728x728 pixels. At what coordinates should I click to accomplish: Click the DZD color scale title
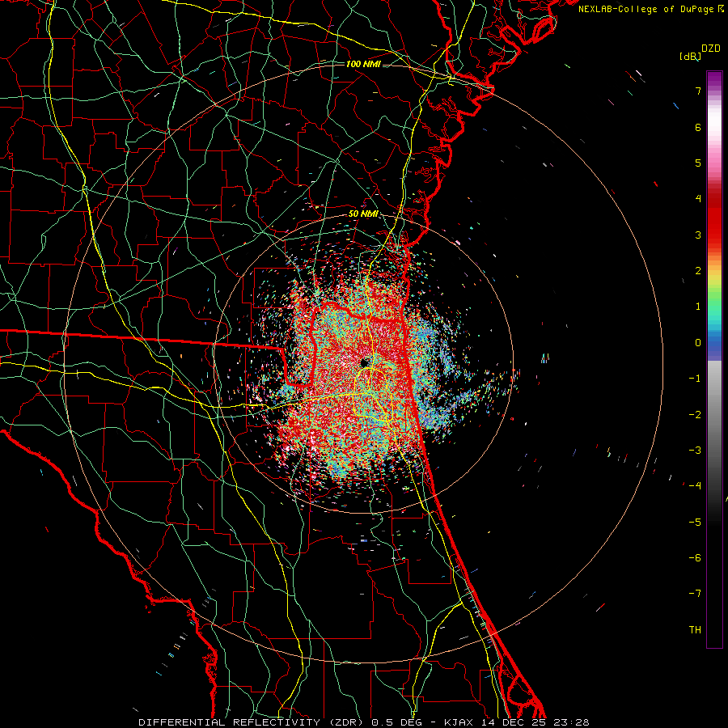click(x=711, y=49)
